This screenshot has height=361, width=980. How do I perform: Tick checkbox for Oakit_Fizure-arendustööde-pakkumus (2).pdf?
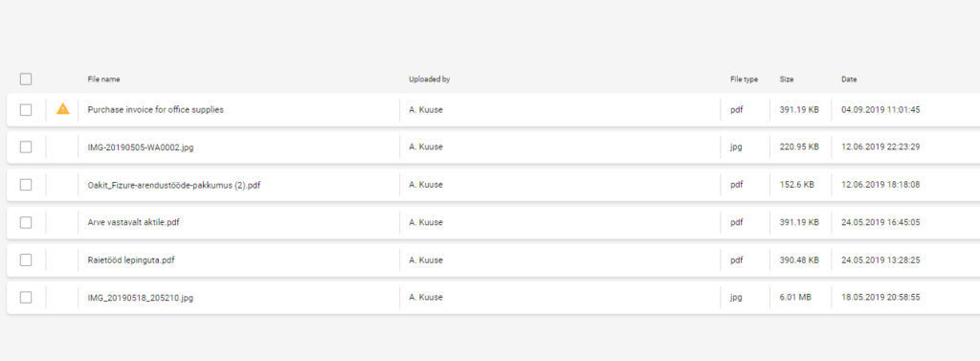(26, 185)
